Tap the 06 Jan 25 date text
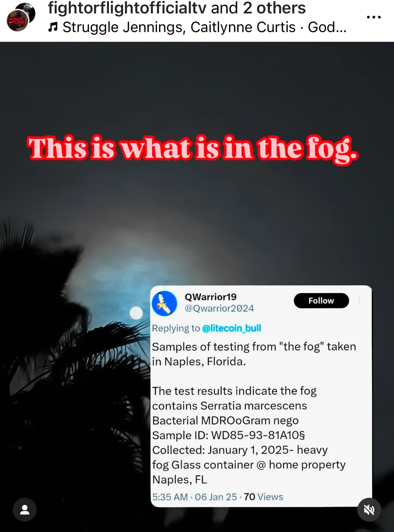394x532 pixels. 216,497
